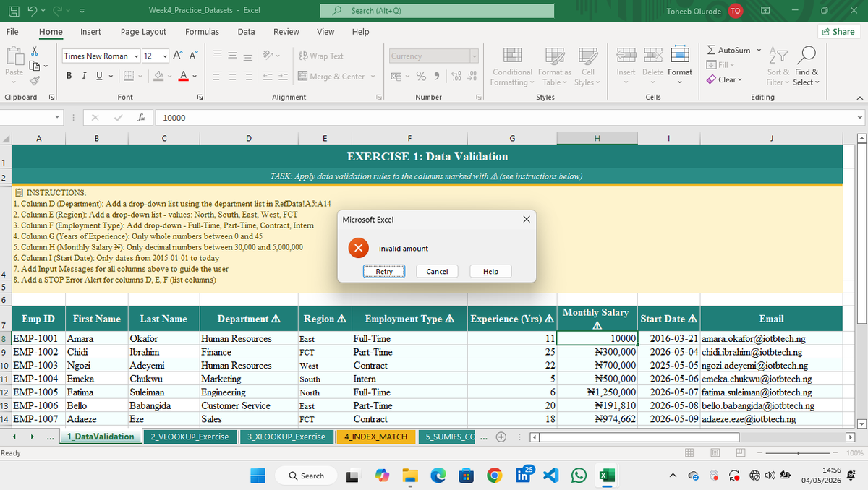Switch to the 2_VLOOKUP_Exercise sheet tab

coord(190,437)
